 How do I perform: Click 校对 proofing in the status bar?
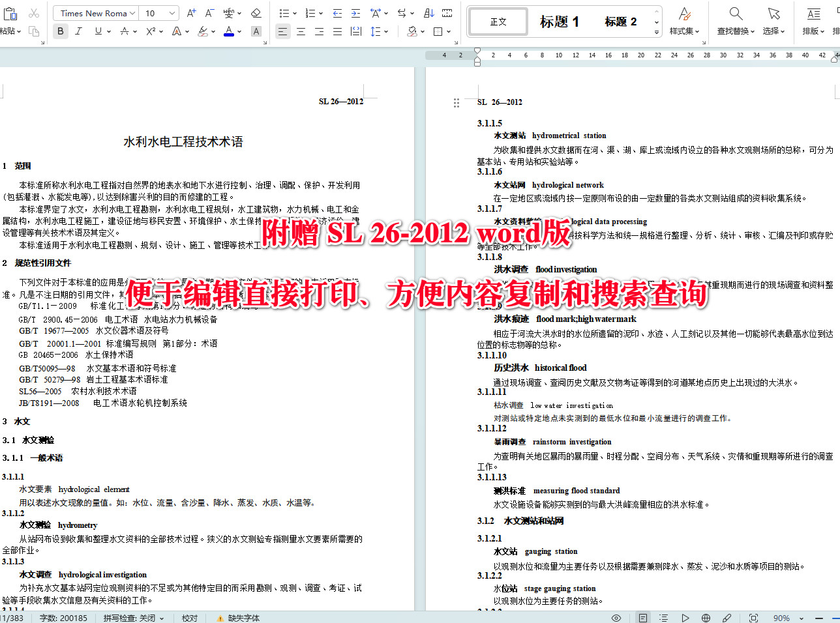(189, 617)
